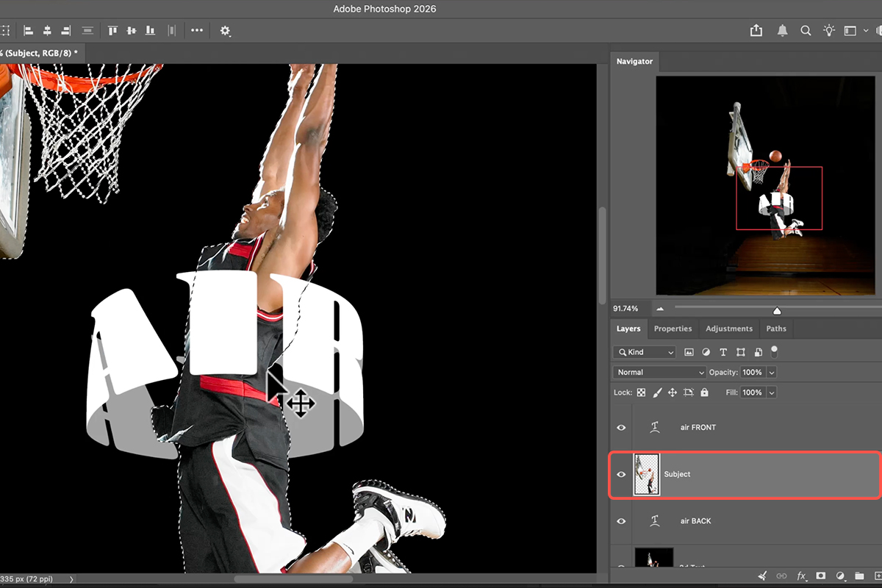Align left edges in options bar

tap(29, 31)
